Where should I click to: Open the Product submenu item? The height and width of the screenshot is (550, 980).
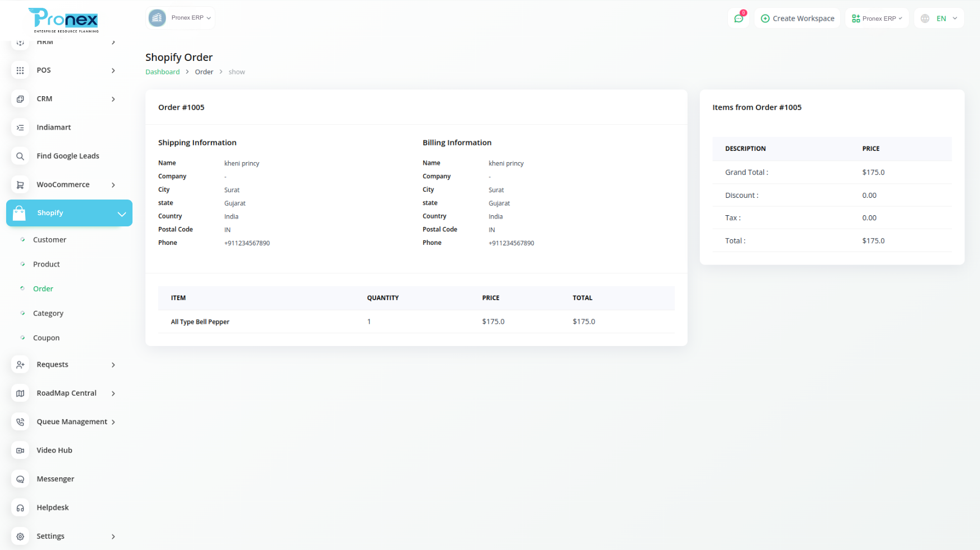[46, 264]
